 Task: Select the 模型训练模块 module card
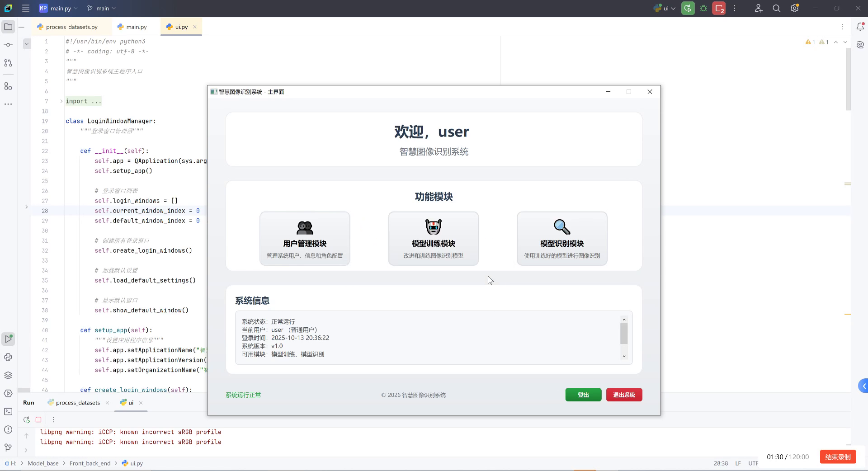coord(433,238)
